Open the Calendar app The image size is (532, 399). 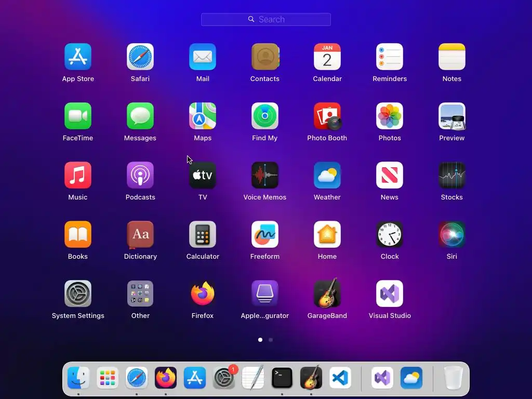pyautogui.click(x=327, y=57)
